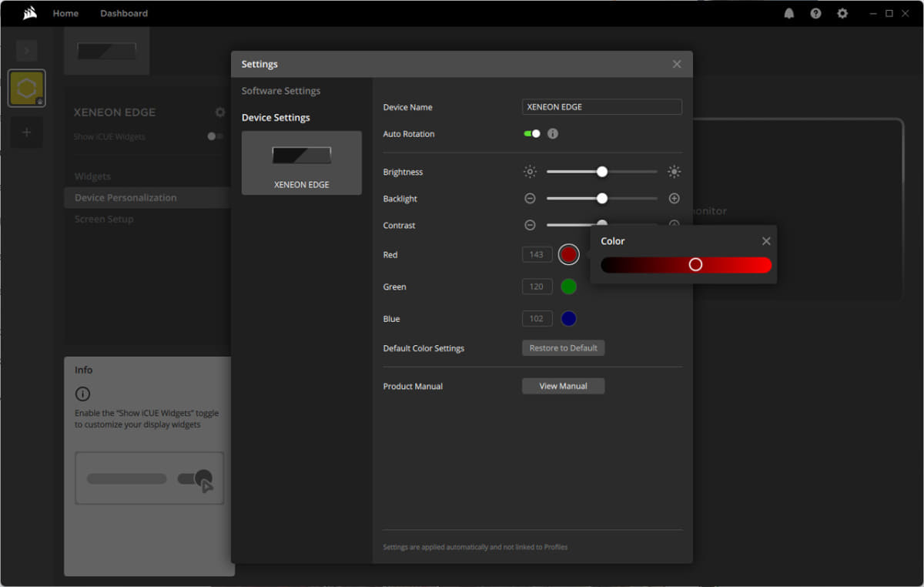The width and height of the screenshot is (924, 587).
Task: Click Restore to Default button
Action: tap(564, 348)
